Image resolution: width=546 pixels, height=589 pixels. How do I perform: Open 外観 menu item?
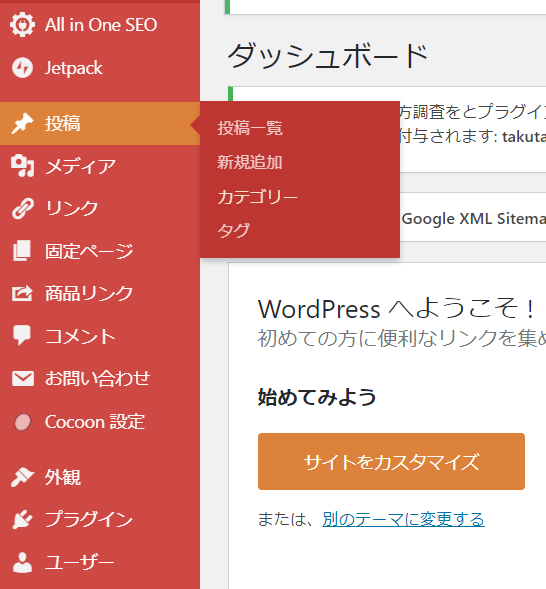tap(100, 477)
